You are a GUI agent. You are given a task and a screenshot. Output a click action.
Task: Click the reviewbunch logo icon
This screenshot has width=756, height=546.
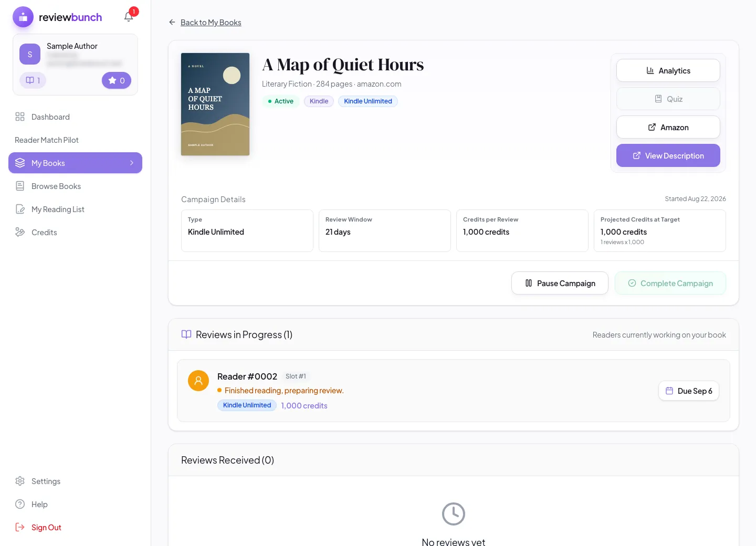23,17
